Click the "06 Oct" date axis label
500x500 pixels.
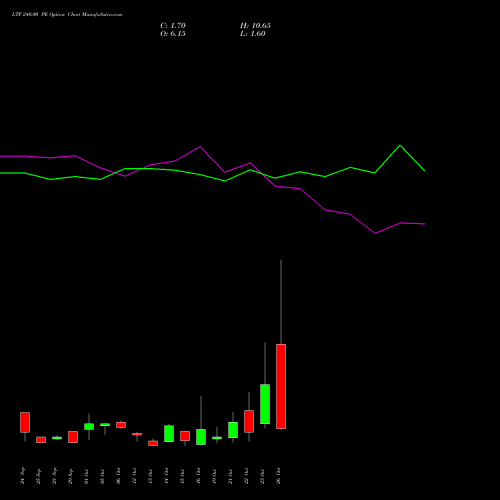coord(119,476)
